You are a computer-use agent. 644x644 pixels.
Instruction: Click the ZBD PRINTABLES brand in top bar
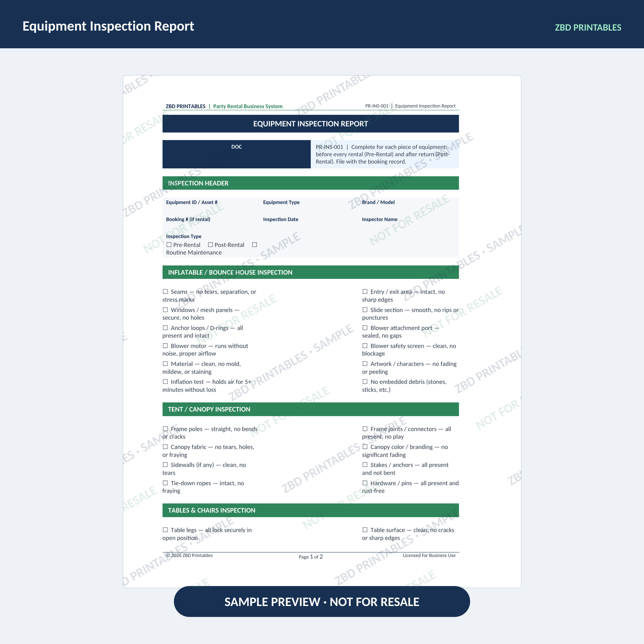[x=588, y=27]
